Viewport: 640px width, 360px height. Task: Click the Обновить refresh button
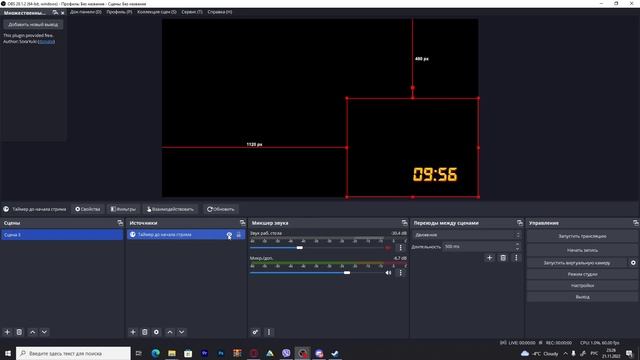[220, 209]
